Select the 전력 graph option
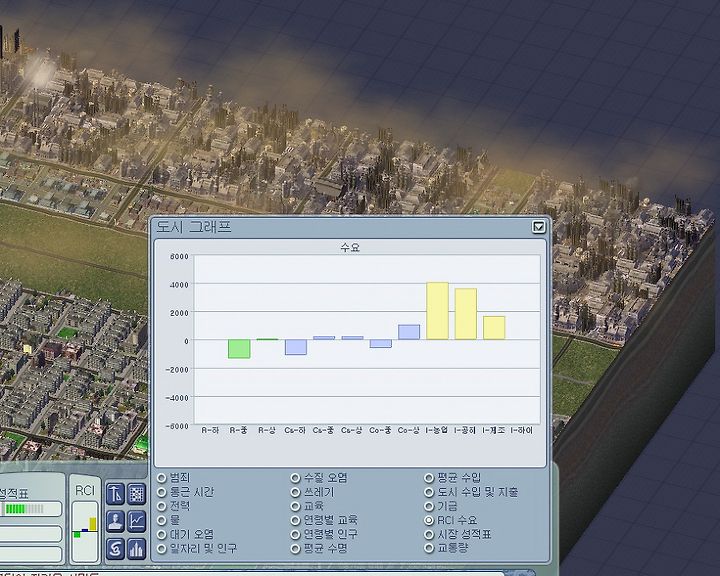Viewport: 720px width, 576px height. pyautogui.click(x=161, y=506)
